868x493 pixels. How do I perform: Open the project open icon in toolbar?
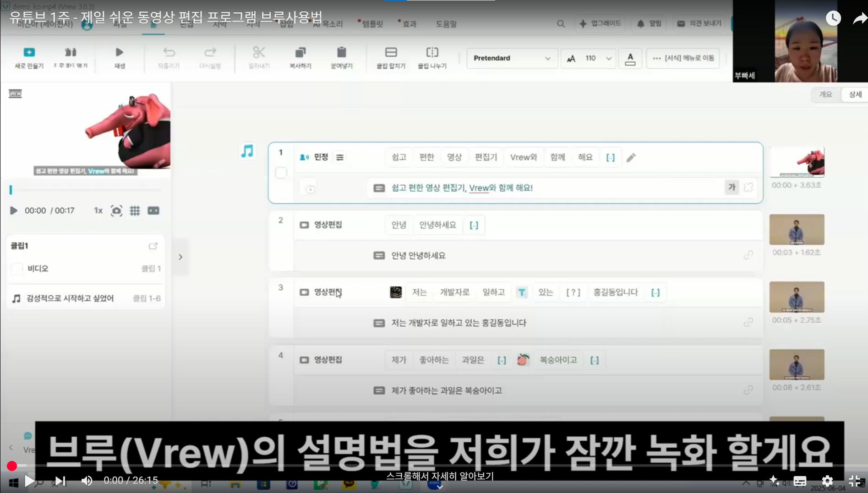pyautogui.click(x=71, y=52)
